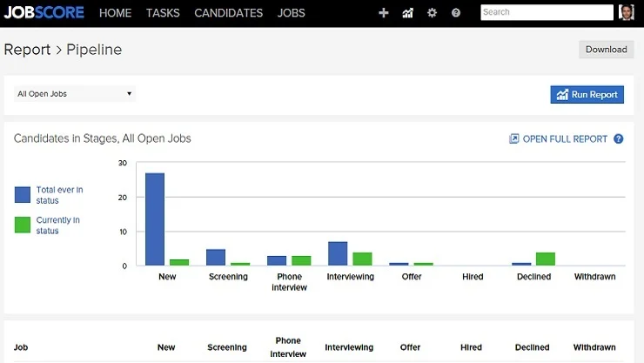Image resolution: width=644 pixels, height=363 pixels.
Task: Open the HOME menu
Action: point(116,13)
